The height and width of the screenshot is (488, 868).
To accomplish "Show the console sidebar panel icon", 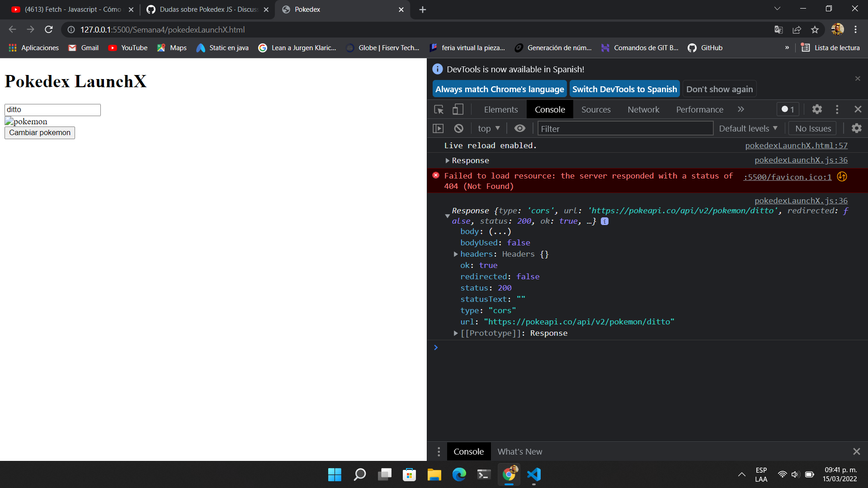I will pyautogui.click(x=438, y=128).
